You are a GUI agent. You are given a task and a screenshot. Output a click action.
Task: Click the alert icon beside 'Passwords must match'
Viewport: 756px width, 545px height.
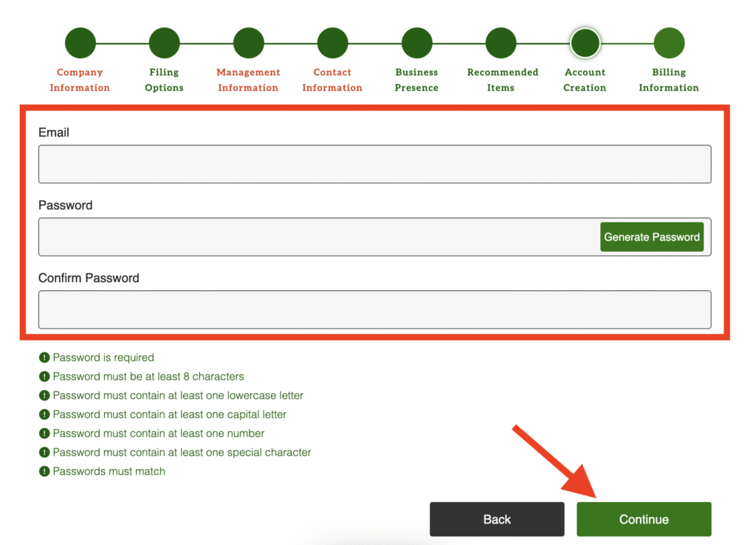tap(44, 472)
